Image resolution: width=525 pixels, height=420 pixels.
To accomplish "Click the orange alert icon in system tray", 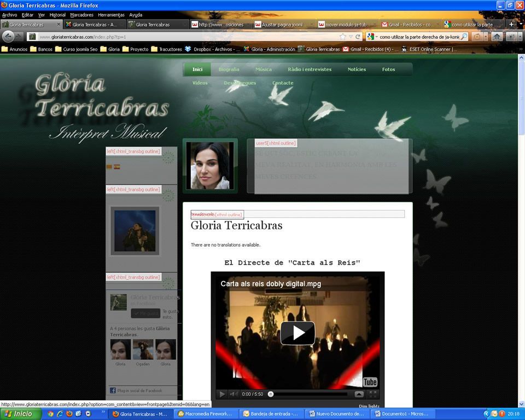I will (x=501, y=413).
